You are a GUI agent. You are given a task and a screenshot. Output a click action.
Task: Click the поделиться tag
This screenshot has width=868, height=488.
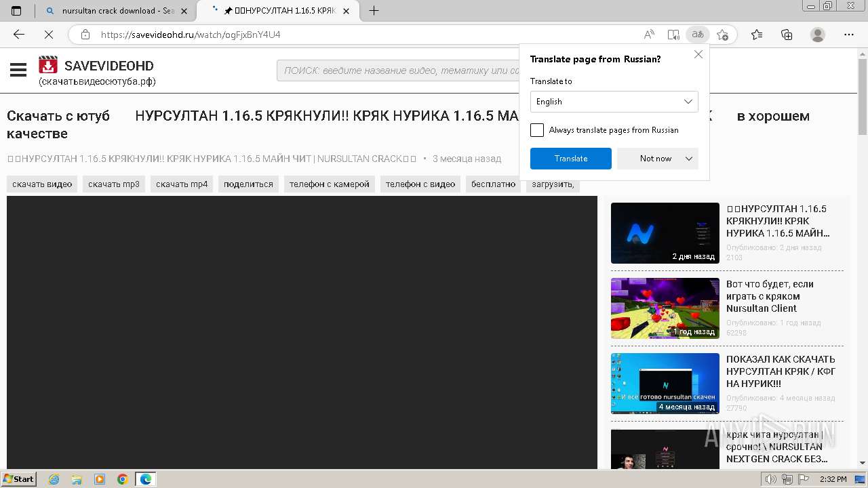[248, 184]
